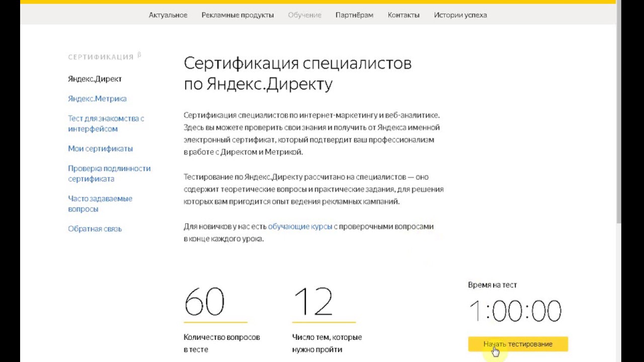
Task: Click the page vertical scrollbar thumb
Action: tap(618, 112)
